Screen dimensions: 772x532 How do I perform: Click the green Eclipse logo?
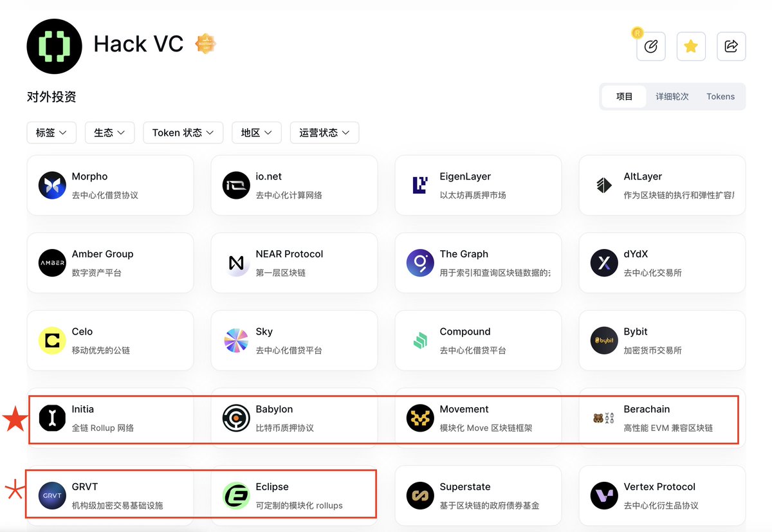tap(236, 495)
